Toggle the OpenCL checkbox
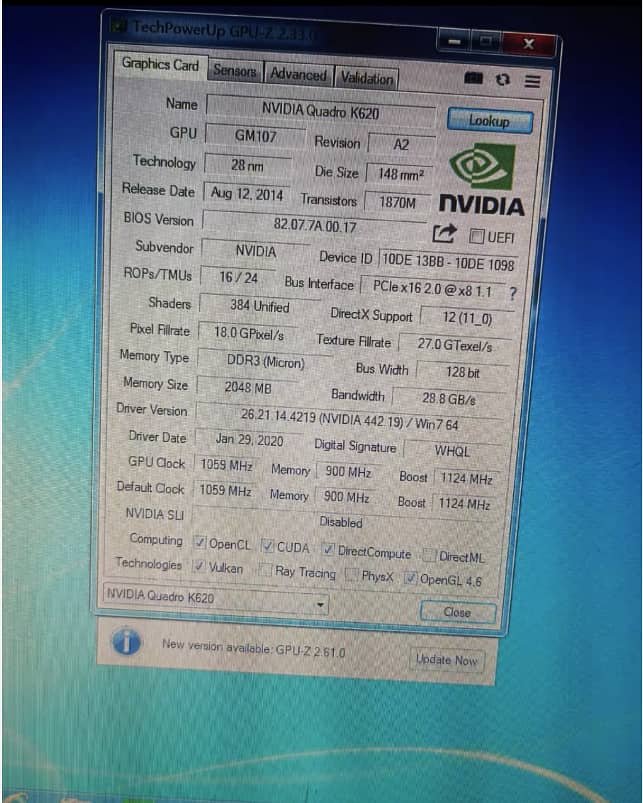The height and width of the screenshot is (803, 643). [200, 542]
